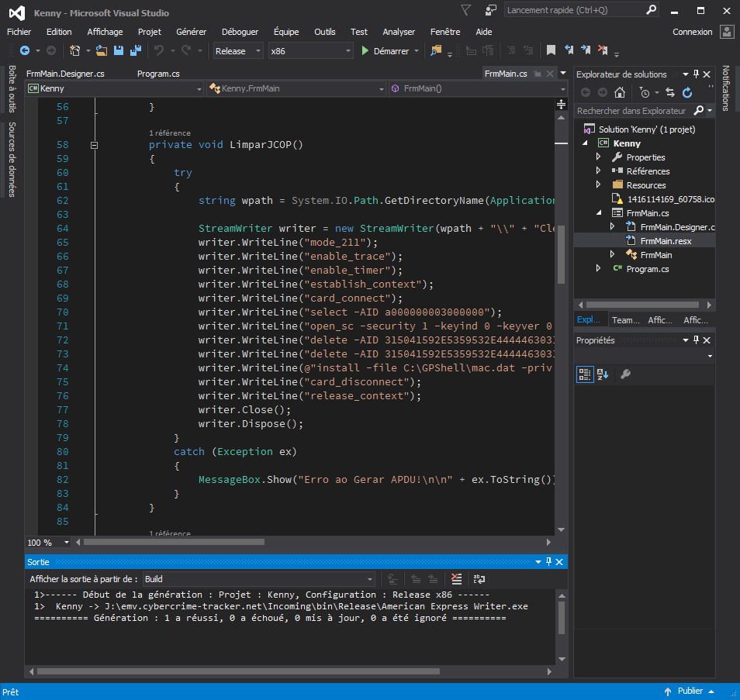
Task: Open the Release configuration dropdown
Action: 239,51
